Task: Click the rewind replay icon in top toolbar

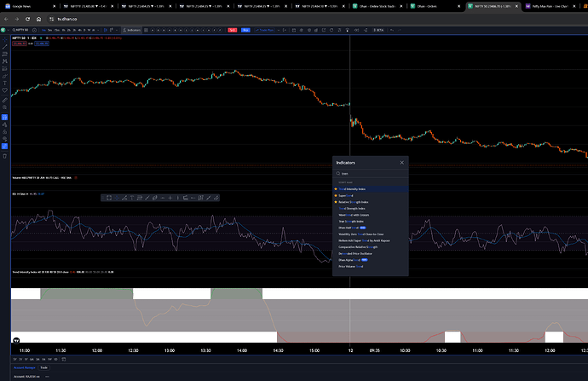Action: (356, 30)
